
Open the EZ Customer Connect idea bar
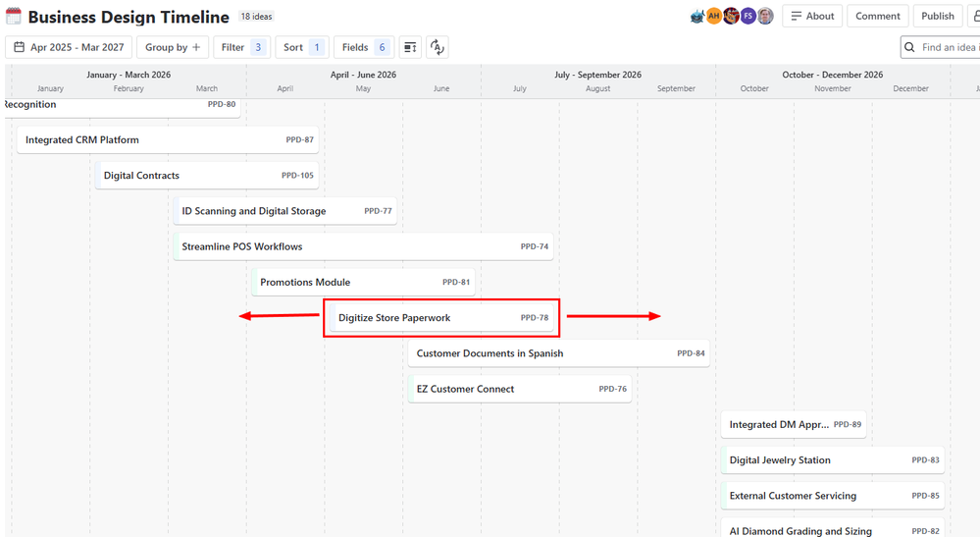click(519, 390)
